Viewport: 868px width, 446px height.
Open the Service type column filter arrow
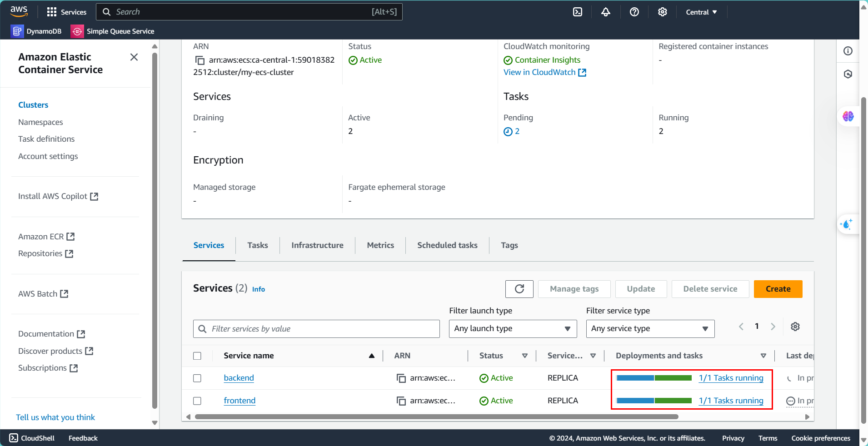[x=593, y=356]
